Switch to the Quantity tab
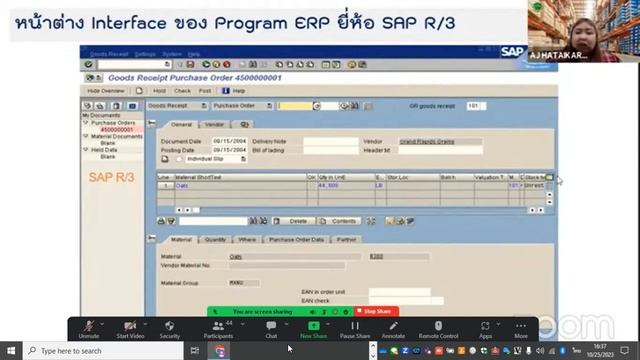The width and height of the screenshot is (640, 360). tap(215, 240)
